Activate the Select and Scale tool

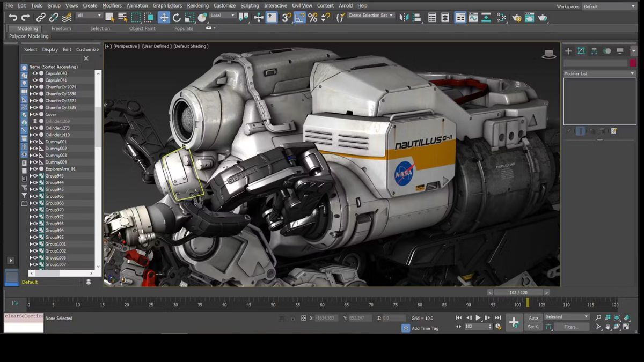coord(190,18)
